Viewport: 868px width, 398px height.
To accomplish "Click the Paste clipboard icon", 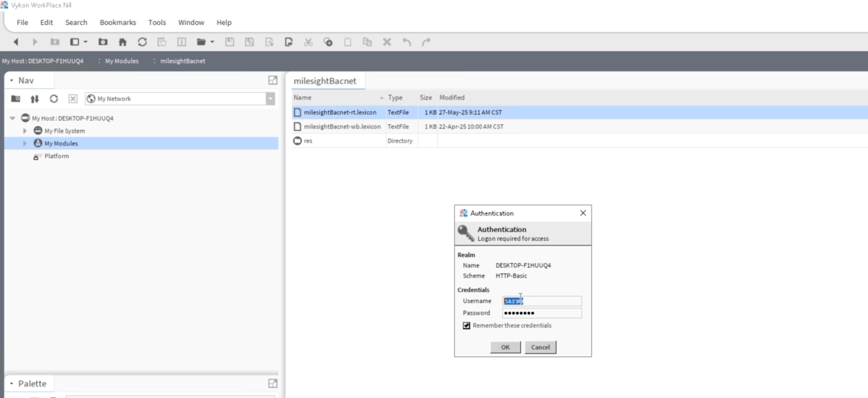I will [348, 42].
